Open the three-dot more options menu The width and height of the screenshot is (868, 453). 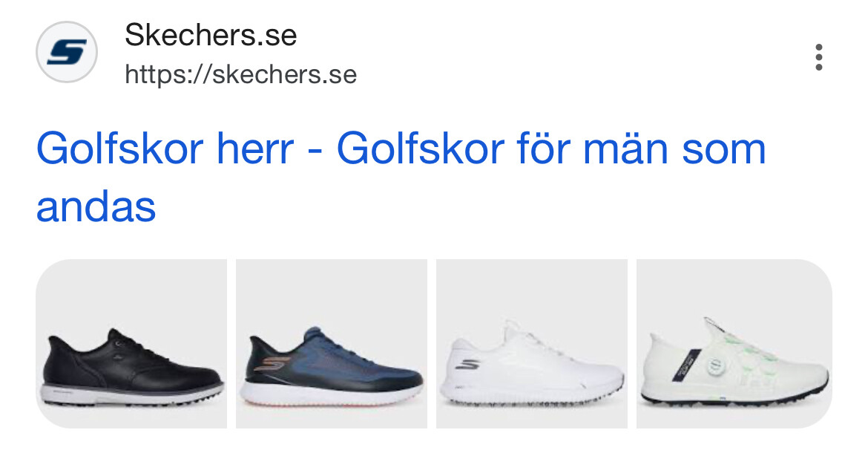click(x=819, y=57)
